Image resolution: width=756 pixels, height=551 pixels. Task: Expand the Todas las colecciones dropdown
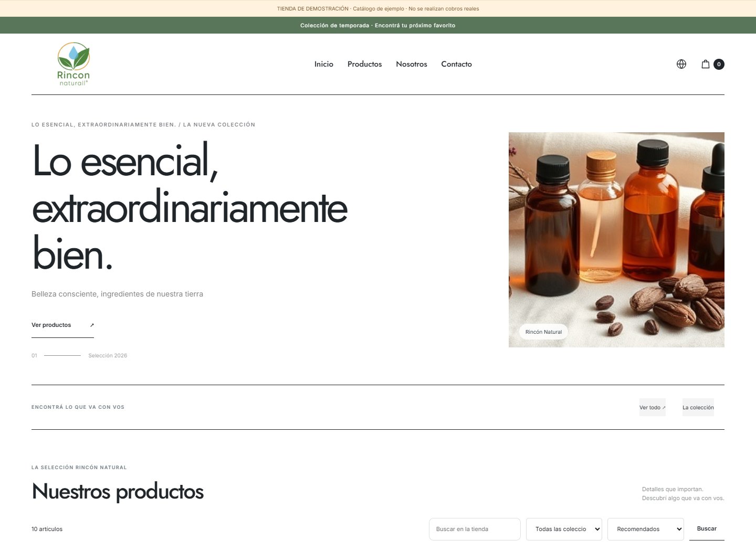564,529
